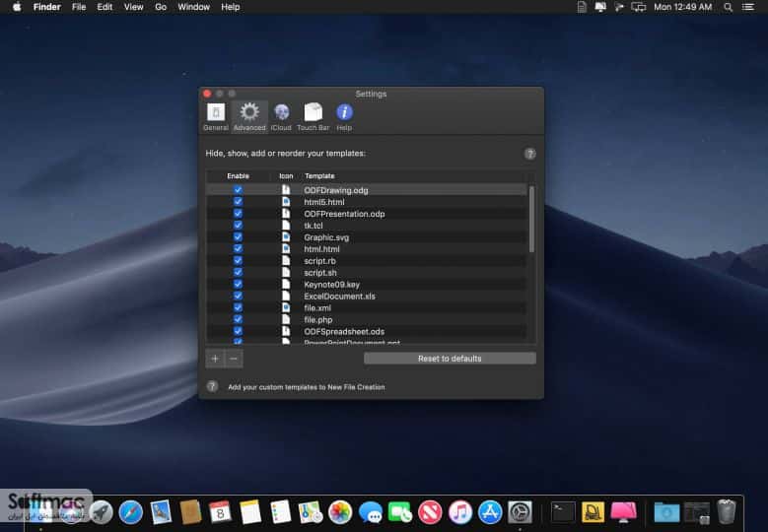Select the file.php template name
Screen dimensions: 768x532
(317, 319)
